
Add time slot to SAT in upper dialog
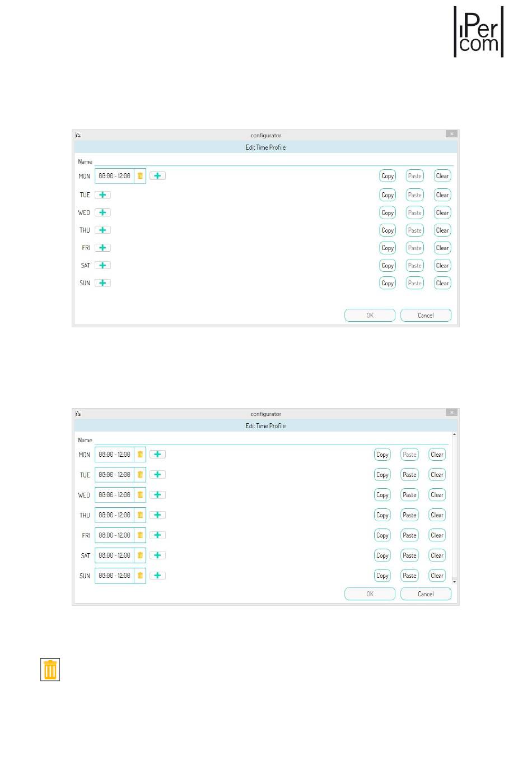(x=102, y=266)
